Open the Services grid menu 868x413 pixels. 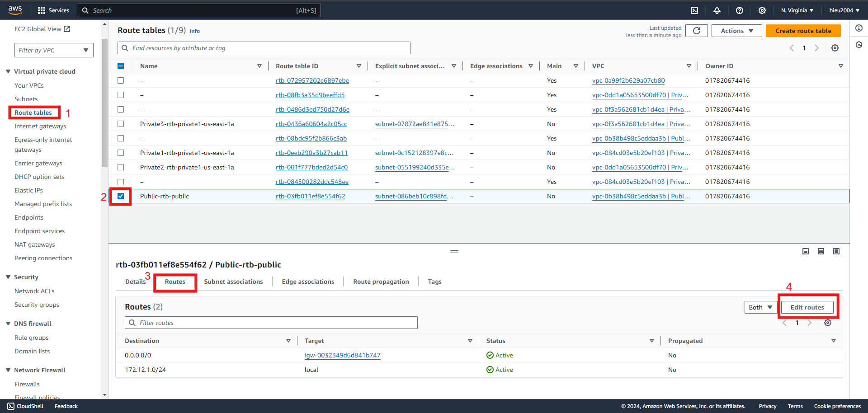coord(53,10)
